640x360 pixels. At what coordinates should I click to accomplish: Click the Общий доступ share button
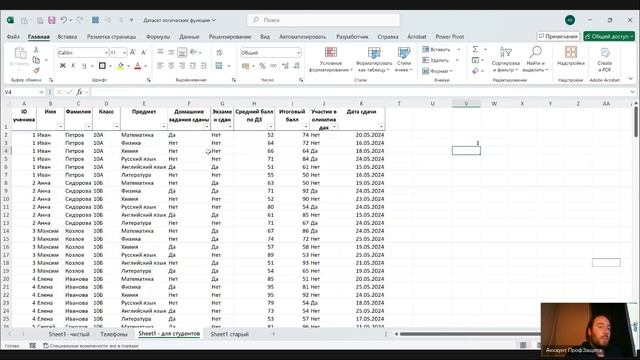click(x=609, y=36)
